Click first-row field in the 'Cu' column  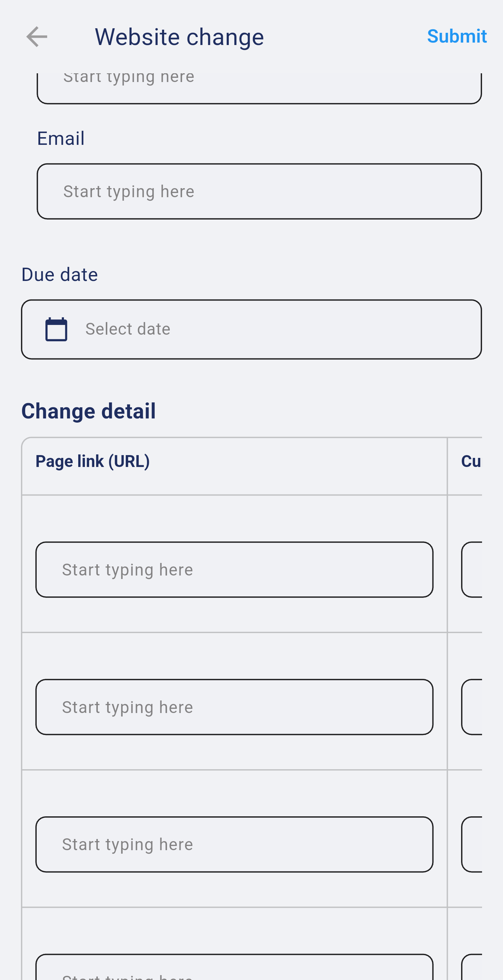[x=472, y=570]
